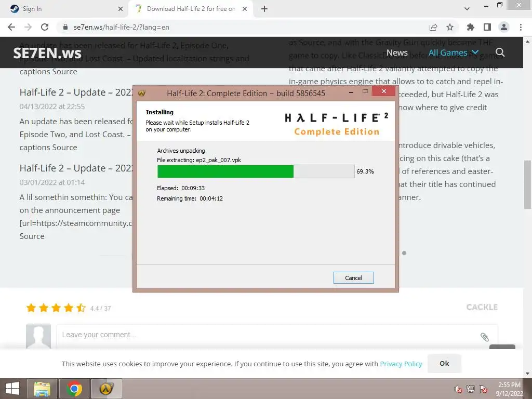Open a new browser tab
The height and width of the screenshot is (399, 532).
tap(264, 9)
